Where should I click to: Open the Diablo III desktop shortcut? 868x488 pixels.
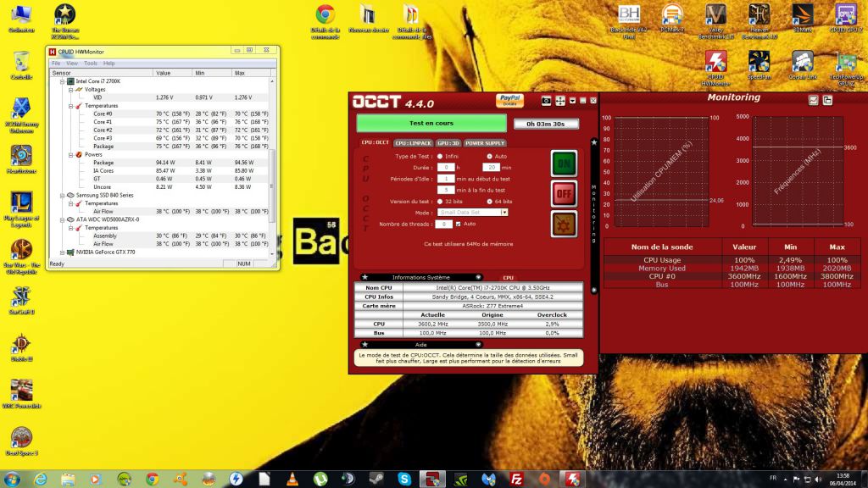(x=21, y=347)
